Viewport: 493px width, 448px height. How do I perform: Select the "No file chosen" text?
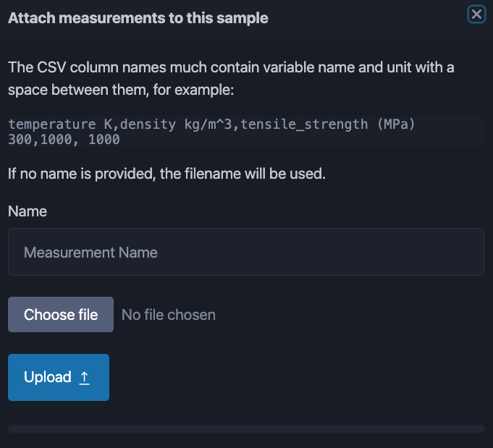point(169,314)
